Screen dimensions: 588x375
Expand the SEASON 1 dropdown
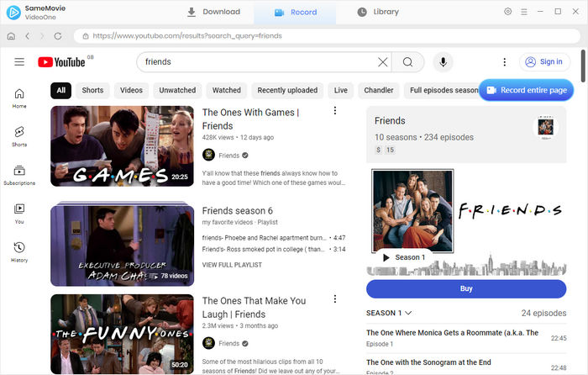389,313
